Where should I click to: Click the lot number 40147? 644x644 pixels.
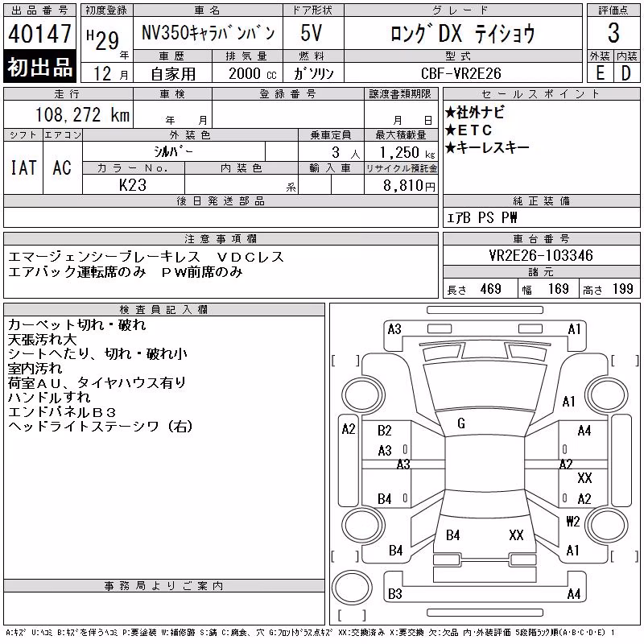(x=39, y=33)
